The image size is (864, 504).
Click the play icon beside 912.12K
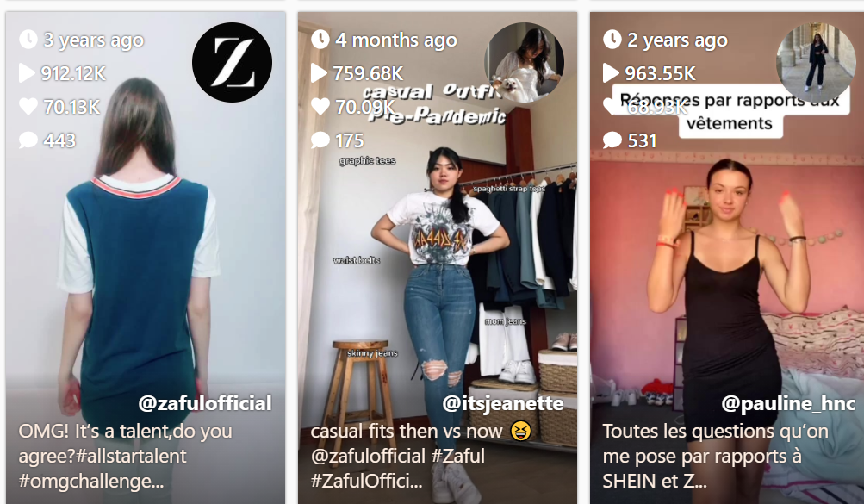(x=27, y=73)
